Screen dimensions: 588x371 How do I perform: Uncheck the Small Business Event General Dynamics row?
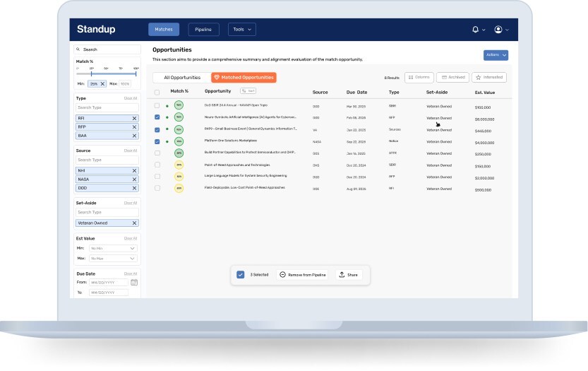tap(157, 130)
